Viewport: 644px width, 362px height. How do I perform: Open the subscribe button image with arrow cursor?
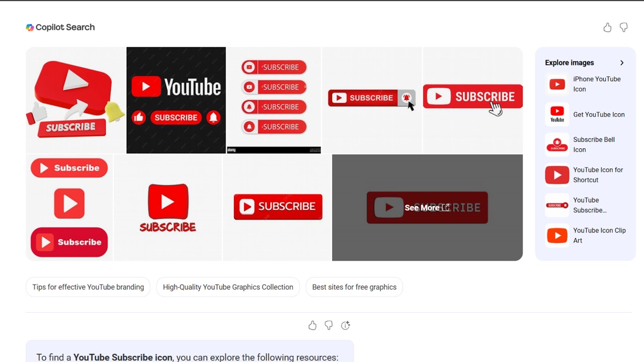coord(372,100)
